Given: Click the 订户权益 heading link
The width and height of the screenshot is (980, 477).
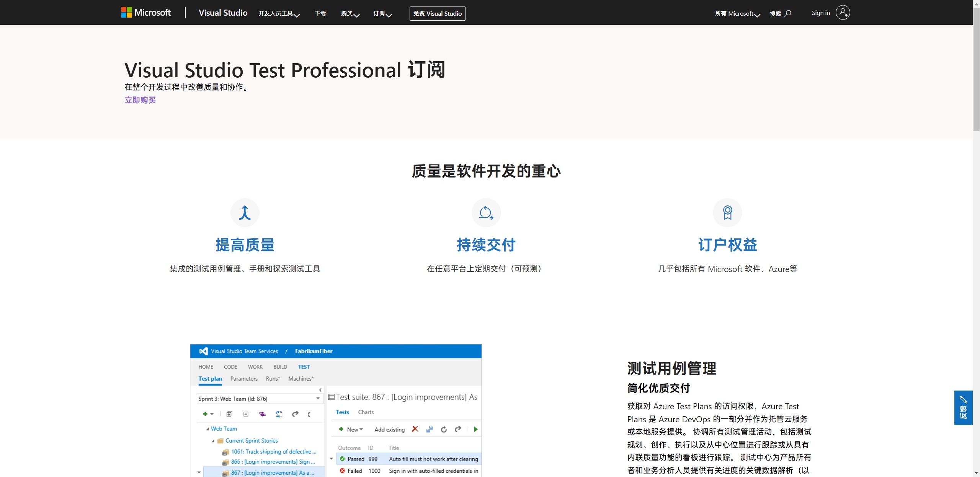Looking at the screenshot, I should coord(727,245).
